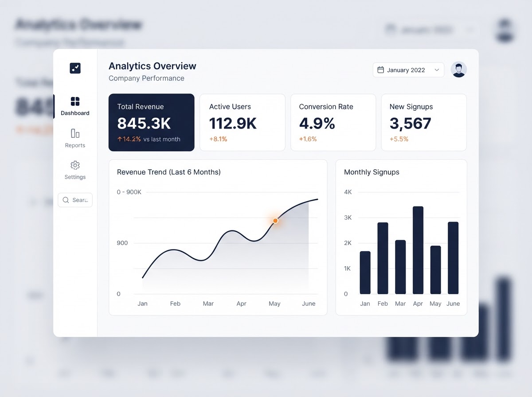Click the "Analytics Overview" heading in the front panel

153,66
